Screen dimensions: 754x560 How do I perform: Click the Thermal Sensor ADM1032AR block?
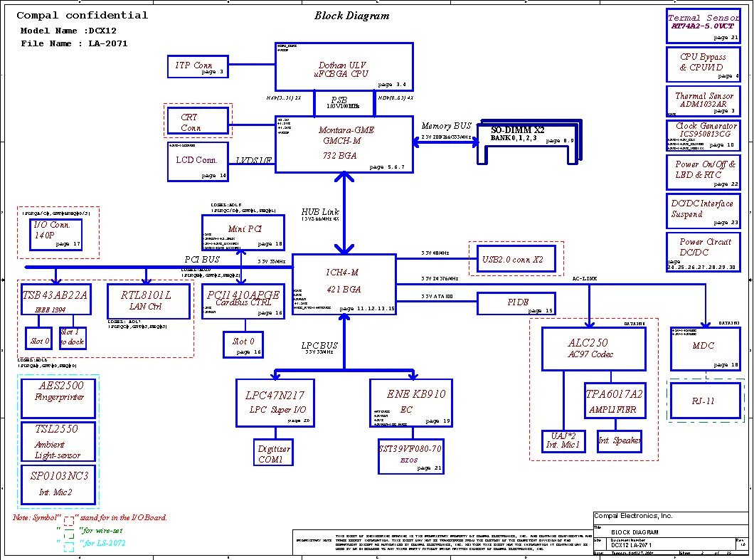703,101
